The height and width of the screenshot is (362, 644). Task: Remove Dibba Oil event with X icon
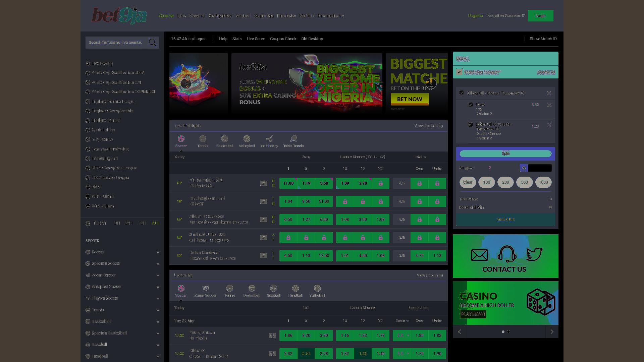[549, 93]
